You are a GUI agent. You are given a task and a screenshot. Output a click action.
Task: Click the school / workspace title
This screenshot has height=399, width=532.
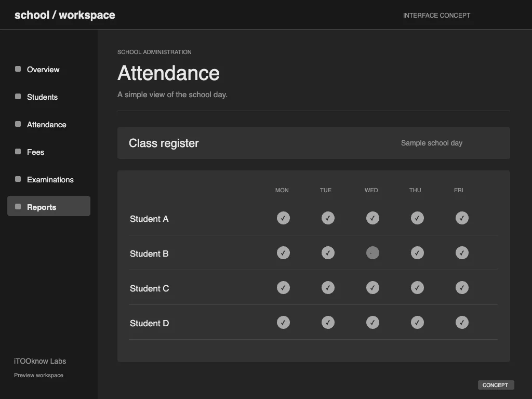(x=65, y=15)
